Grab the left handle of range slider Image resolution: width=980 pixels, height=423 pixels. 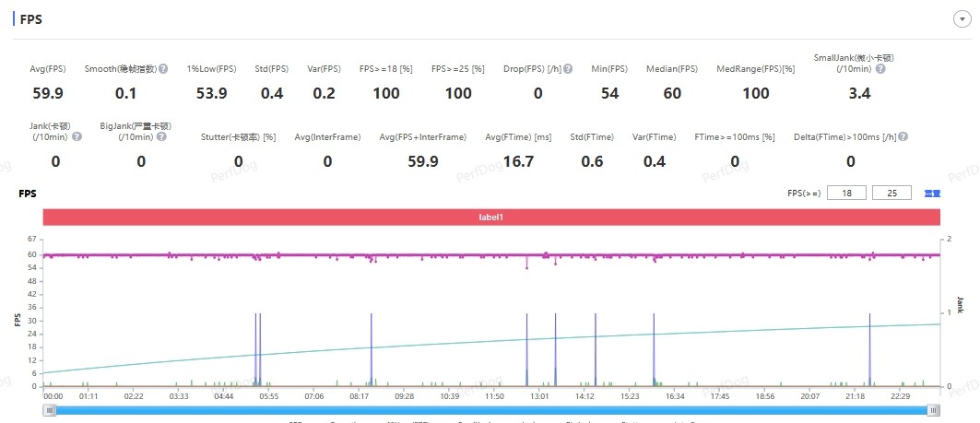click(50, 410)
